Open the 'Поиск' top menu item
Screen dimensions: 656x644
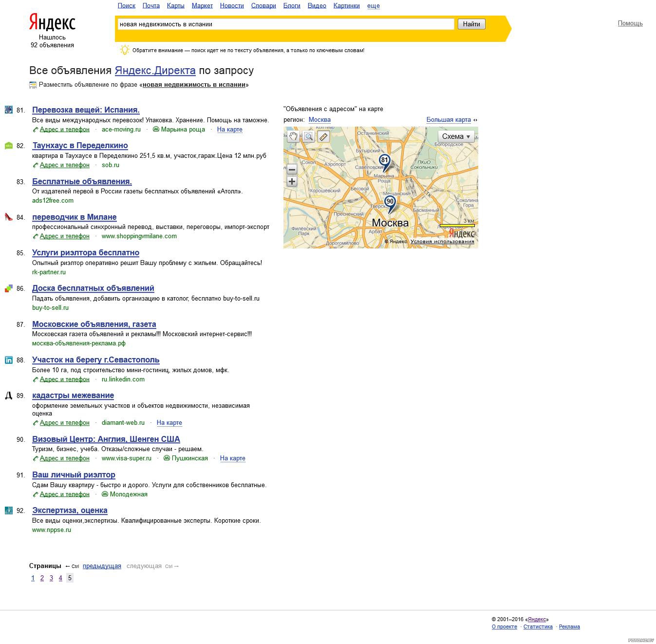coord(127,6)
